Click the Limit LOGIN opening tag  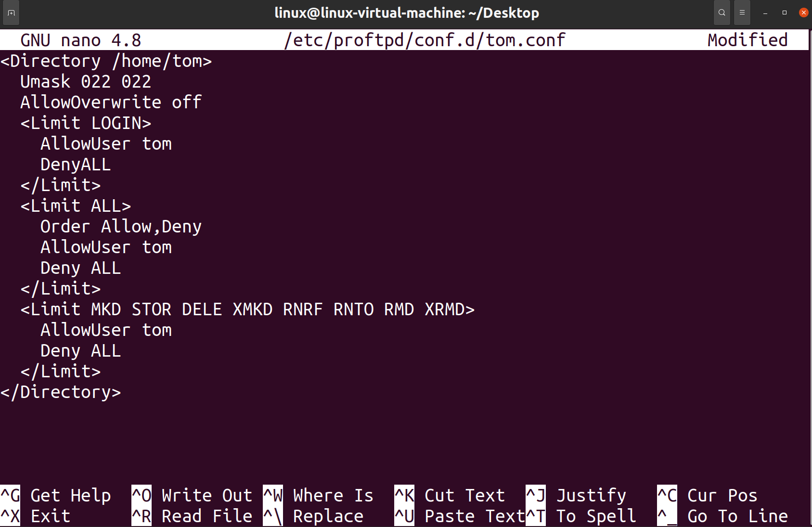(x=85, y=123)
